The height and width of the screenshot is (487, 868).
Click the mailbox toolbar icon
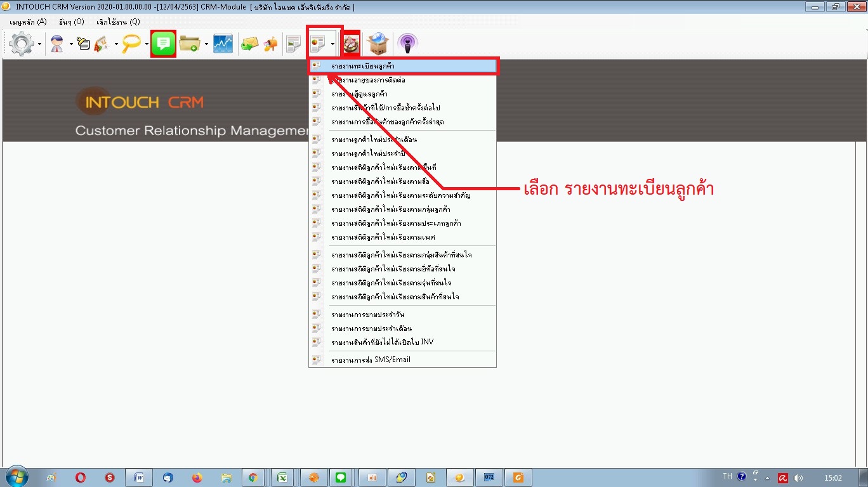pyautogui.click(x=270, y=44)
